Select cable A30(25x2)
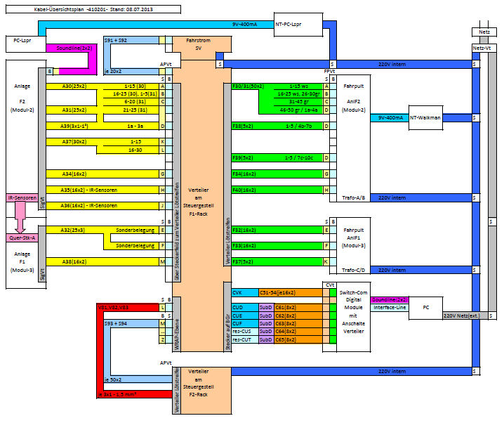 (x=74, y=86)
